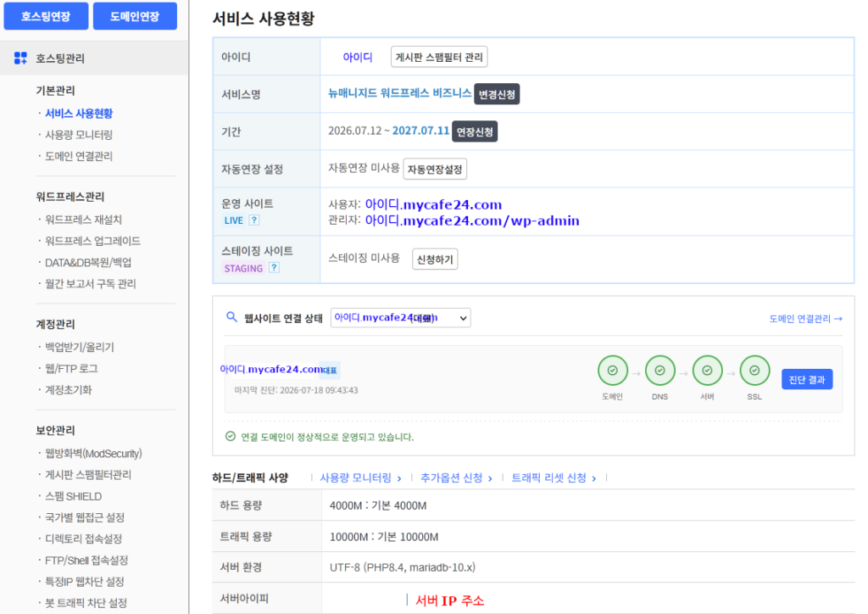This screenshot has width=868, height=614.
Task: Open 게시판 스팸필터관리 in the sidebar
Action: (88, 474)
